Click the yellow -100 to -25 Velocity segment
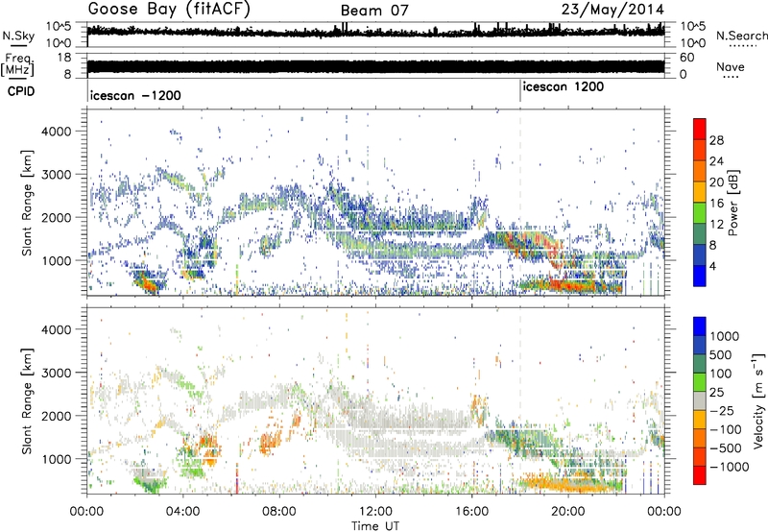This screenshot has height=532, width=768. (700, 420)
